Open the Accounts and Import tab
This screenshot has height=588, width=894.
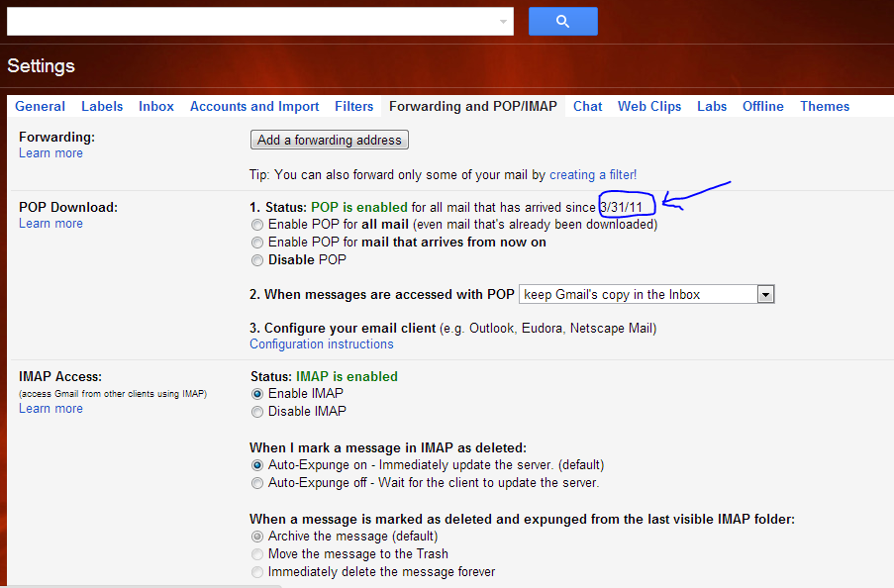click(254, 105)
